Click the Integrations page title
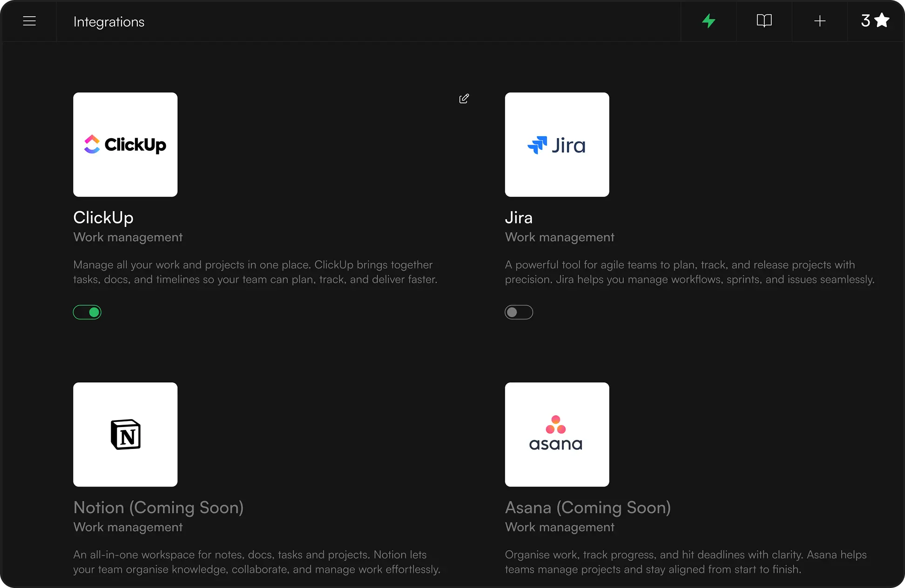 (109, 22)
